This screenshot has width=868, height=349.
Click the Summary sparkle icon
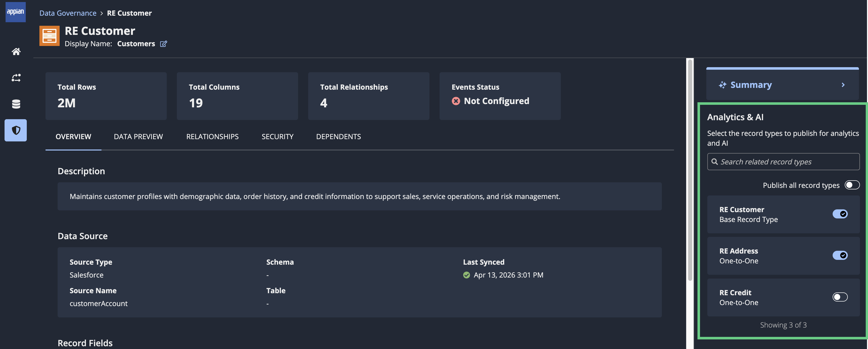(x=722, y=85)
